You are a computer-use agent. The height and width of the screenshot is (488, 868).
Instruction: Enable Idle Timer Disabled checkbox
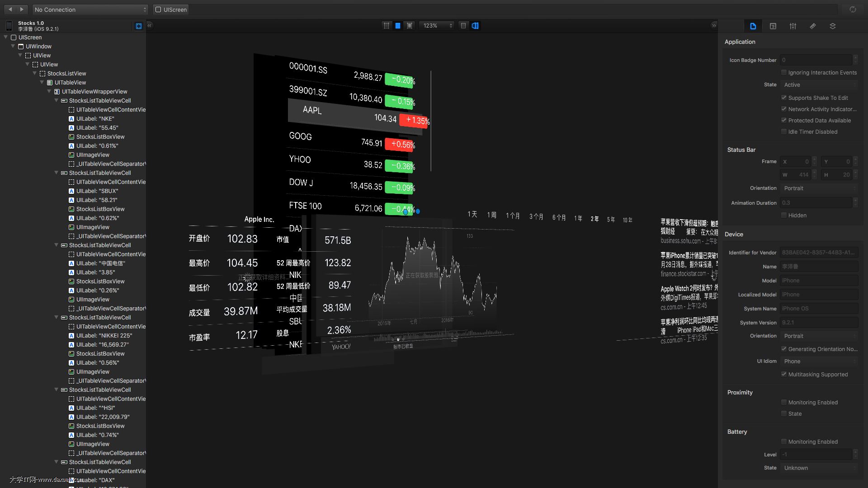click(x=784, y=131)
